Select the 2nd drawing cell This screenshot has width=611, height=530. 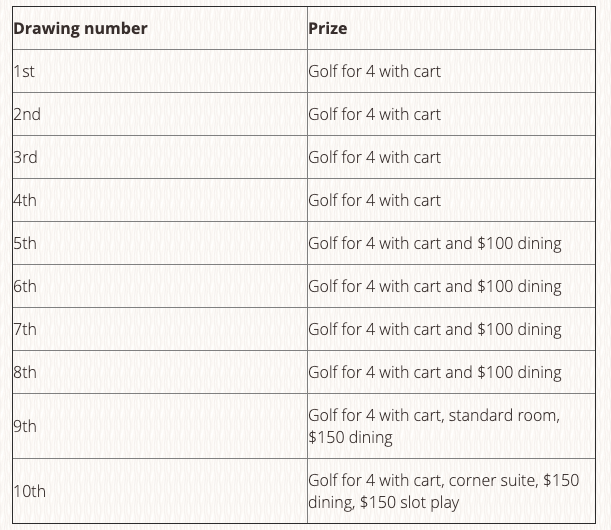pos(160,114)
